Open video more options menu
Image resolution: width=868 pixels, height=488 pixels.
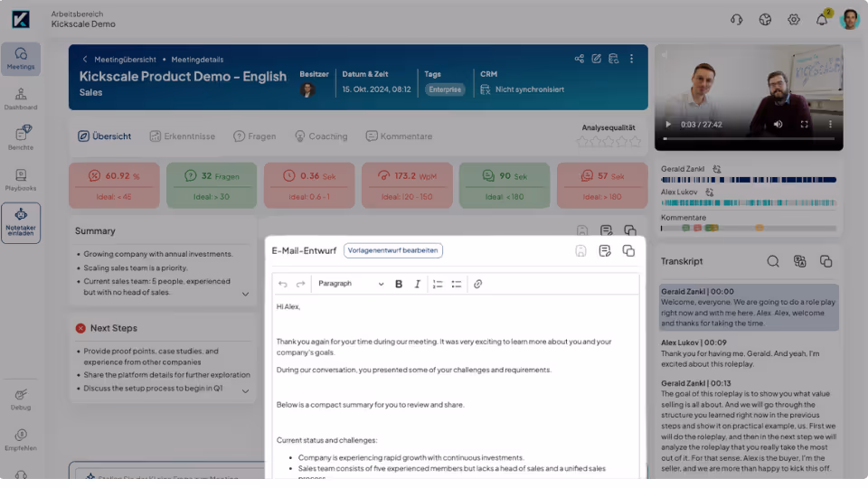pos(830,125)
